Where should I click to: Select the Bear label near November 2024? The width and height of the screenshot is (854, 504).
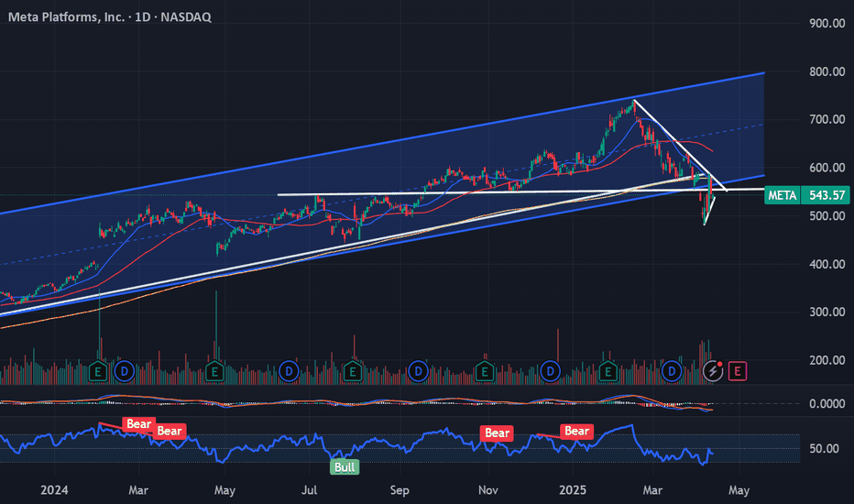497,433
